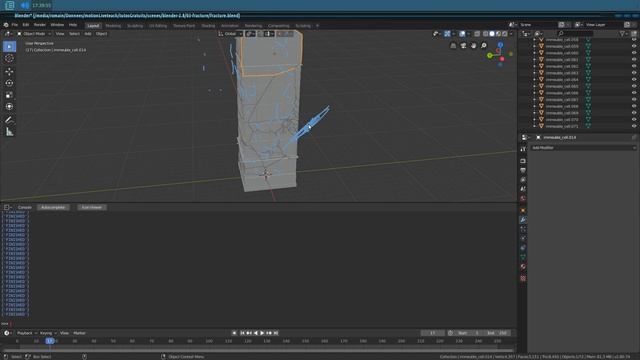Open the Render properties tab
Image resolution: width=640 pixels, height=360 pixels.
coord(523,161)
